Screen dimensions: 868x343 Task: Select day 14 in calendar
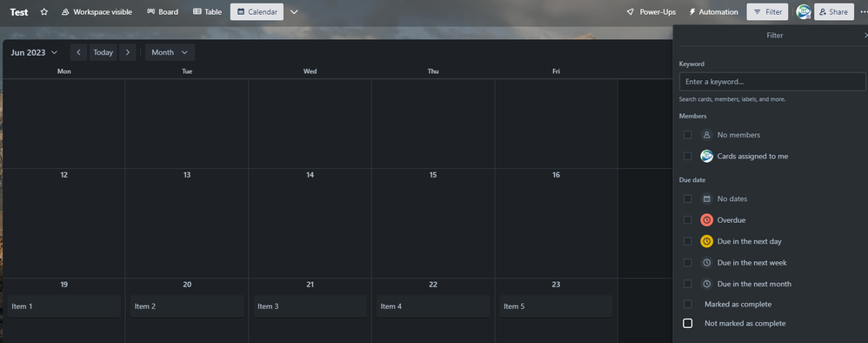310,175
